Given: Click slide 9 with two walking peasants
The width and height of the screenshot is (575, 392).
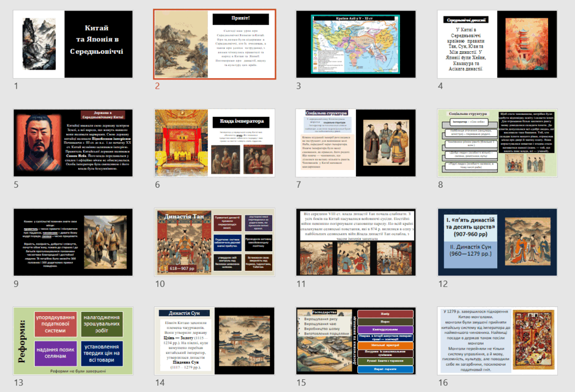Looking at the screenshot, I should pyautogui.click(x=73, y=242).
